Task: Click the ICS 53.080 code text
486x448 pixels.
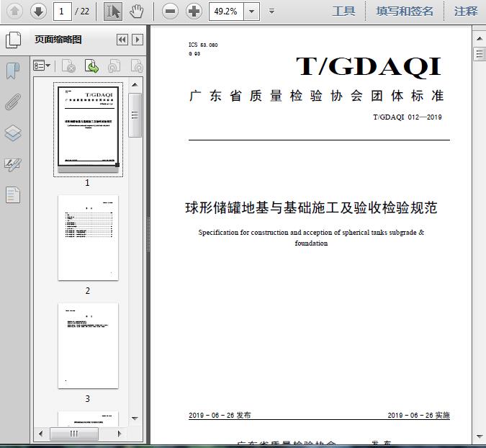Action: pyautogui.click(x=203, y=45)
